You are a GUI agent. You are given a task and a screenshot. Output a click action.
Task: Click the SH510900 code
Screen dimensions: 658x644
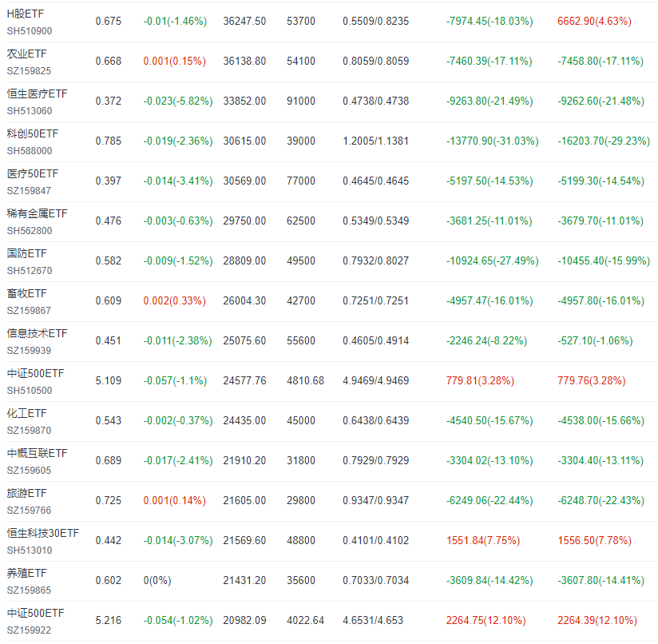point(30,31)
